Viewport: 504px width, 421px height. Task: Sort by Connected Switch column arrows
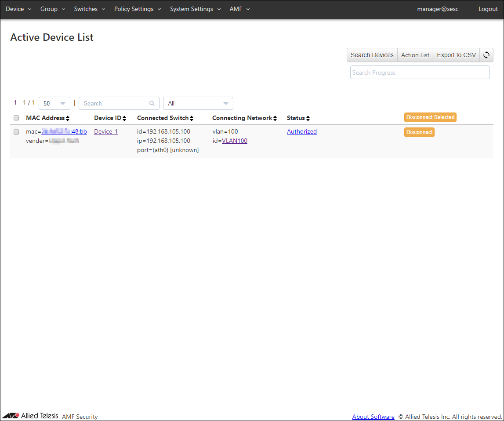pos(192,118)
